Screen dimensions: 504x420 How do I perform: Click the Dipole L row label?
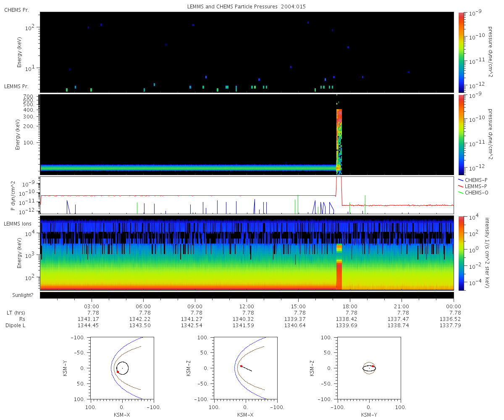coord(15,325)
